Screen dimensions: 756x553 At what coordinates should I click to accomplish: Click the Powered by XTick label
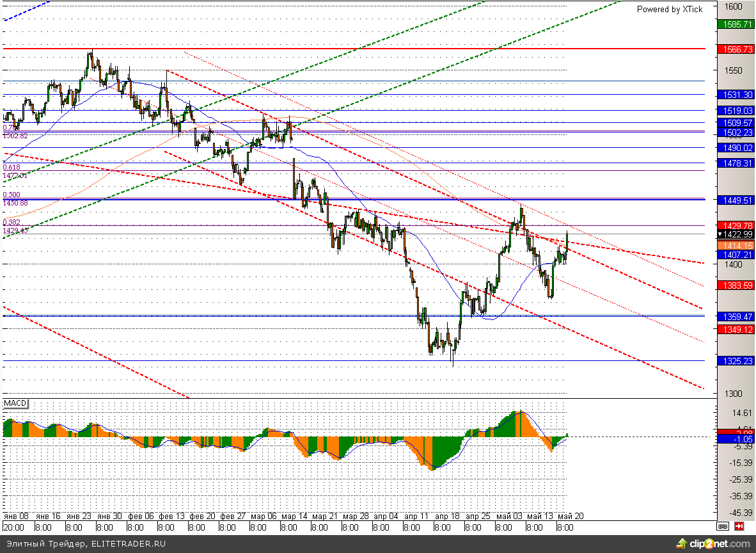(669, 9)
